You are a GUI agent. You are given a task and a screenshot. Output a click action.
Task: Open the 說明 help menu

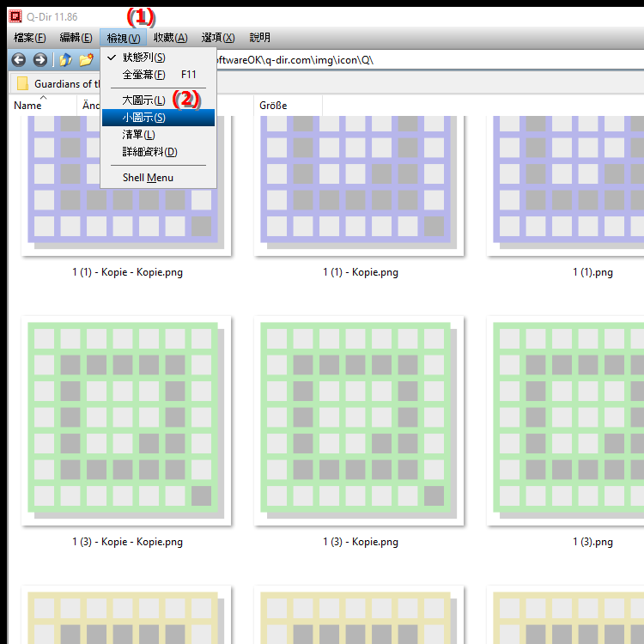(x=260, y=38)
